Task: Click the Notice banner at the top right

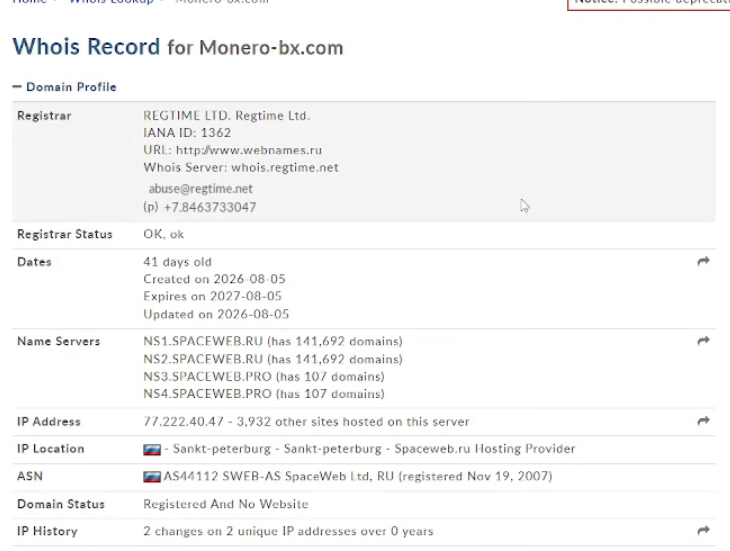Action: pyautogui.click(x=649, y=4)
